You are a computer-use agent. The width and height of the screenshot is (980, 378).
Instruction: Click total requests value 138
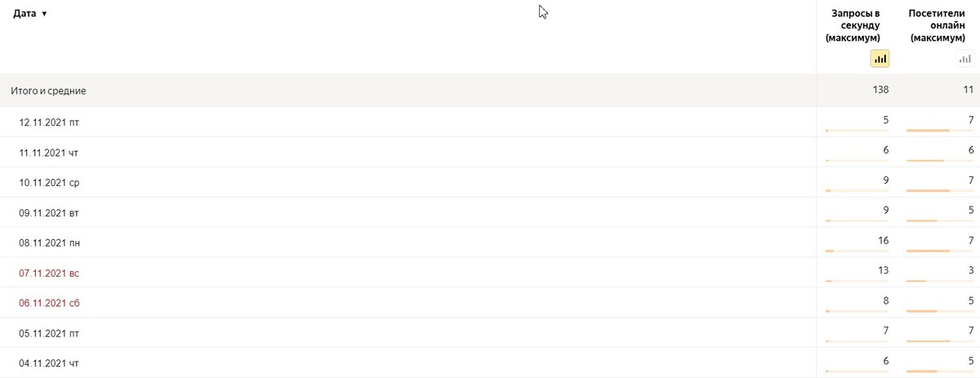pos(880,90)
